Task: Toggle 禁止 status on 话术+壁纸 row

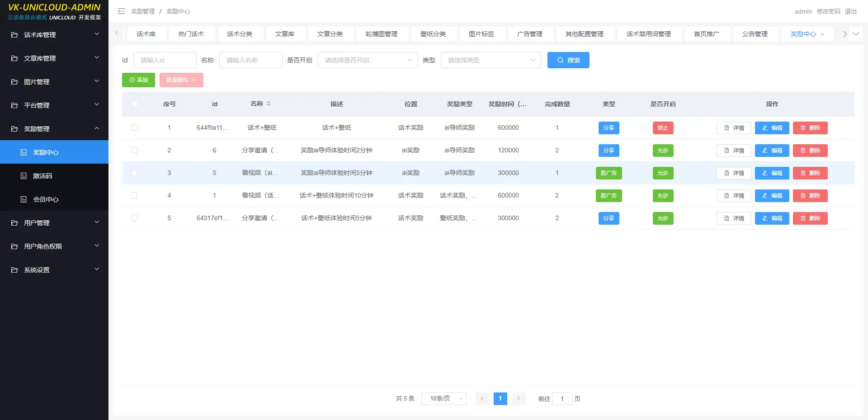Action: 663,128
